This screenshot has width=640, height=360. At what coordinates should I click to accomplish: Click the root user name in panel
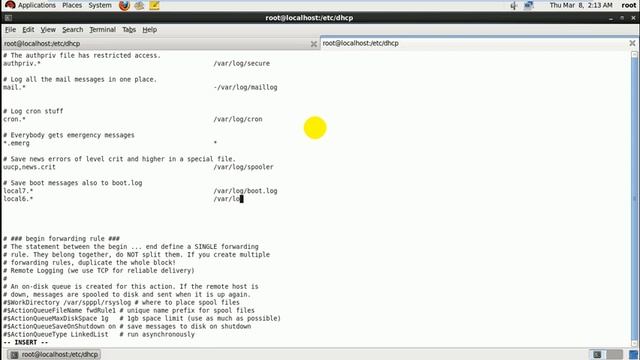pos(629,5)
